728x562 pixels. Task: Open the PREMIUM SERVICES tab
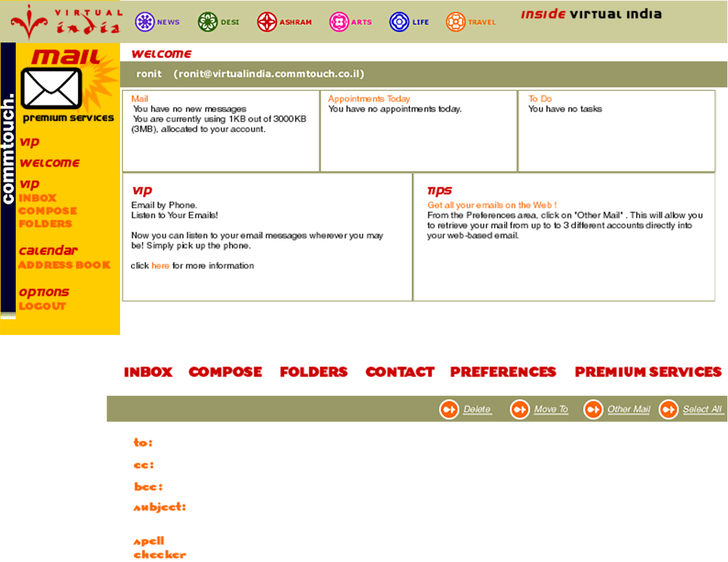tap(648, 372)
